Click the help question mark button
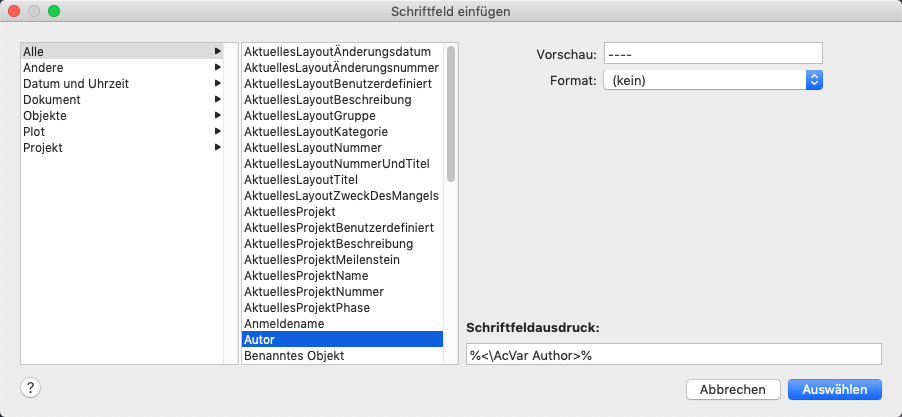The image size is (902, 417). point(31,388)
